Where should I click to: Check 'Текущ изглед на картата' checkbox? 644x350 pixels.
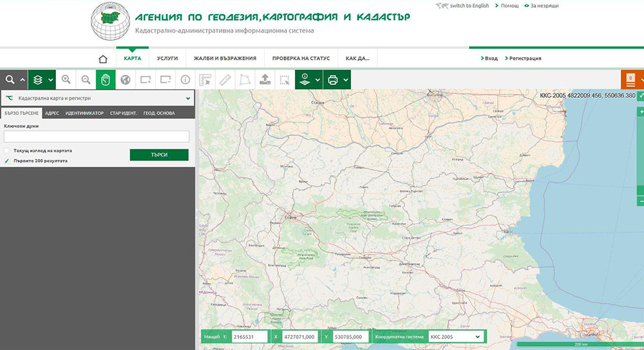click(7, 151)
